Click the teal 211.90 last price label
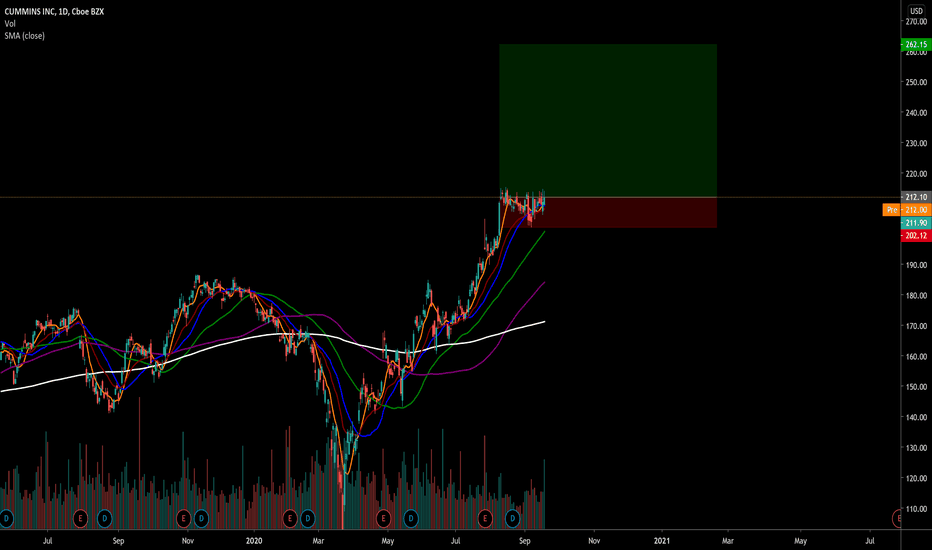The height and width of the screenshot is (550, 932). [916, 223]
